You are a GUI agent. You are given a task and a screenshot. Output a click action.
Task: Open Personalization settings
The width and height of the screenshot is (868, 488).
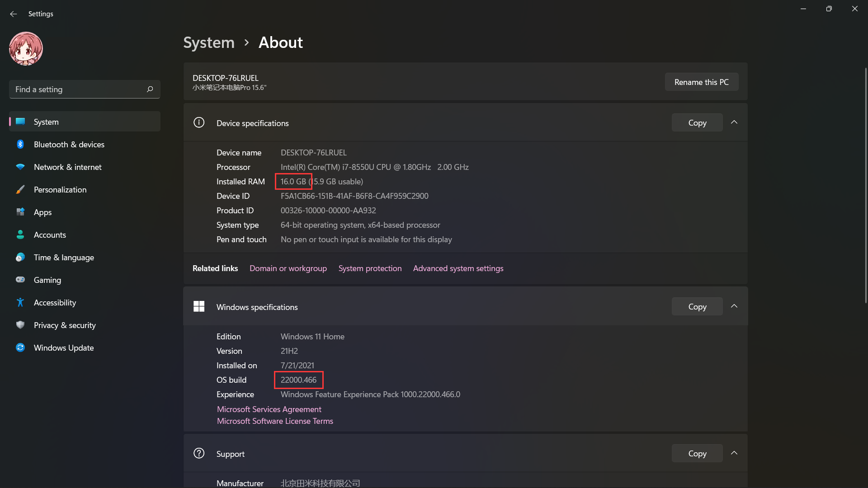[x=85, y=189]
